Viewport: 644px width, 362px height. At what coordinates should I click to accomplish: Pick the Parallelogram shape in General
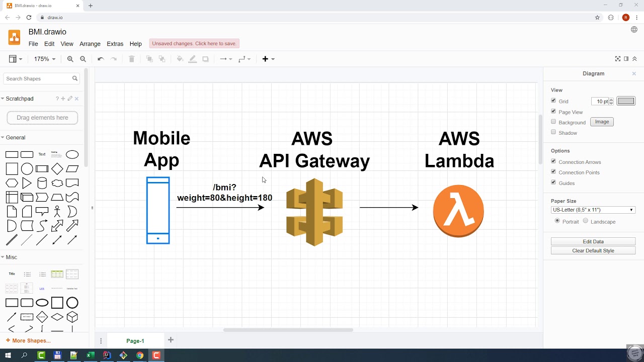tap(72, 169)
